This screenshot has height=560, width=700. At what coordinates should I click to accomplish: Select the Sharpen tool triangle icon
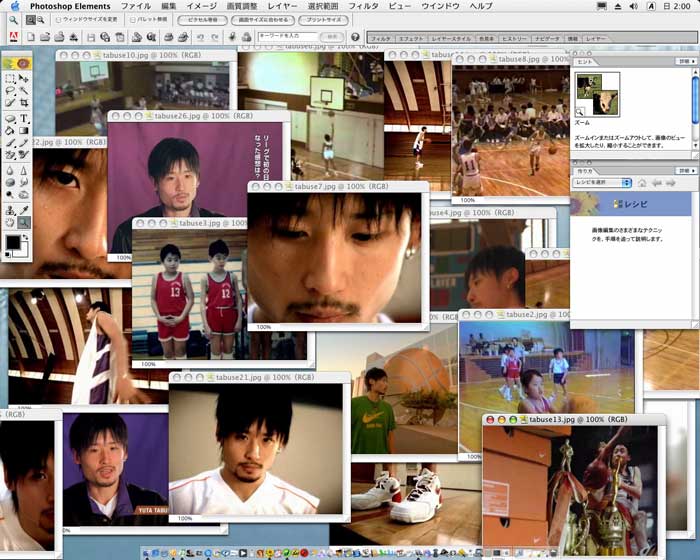[x=24, y=170]
